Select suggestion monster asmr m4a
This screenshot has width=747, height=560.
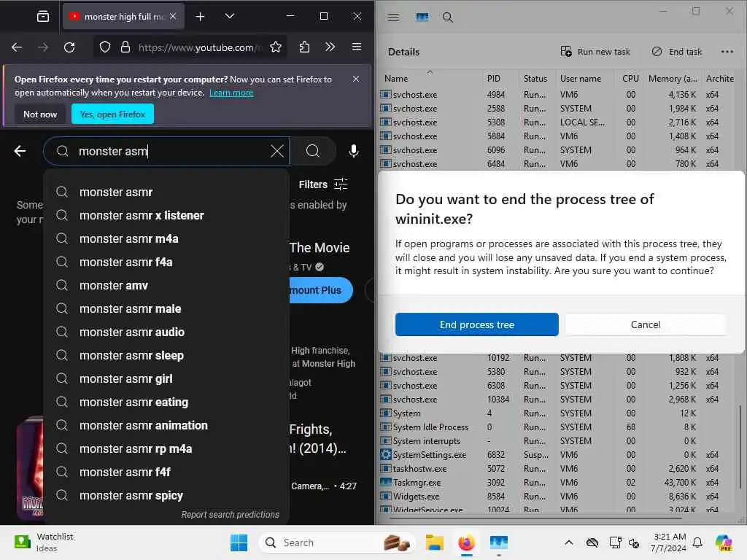click(x=166, y=239)
